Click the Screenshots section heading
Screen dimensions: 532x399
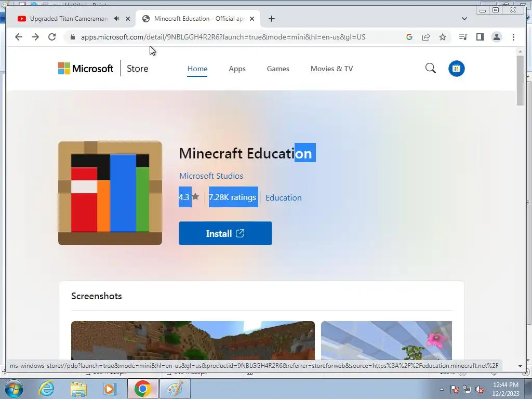pos(97,296)
